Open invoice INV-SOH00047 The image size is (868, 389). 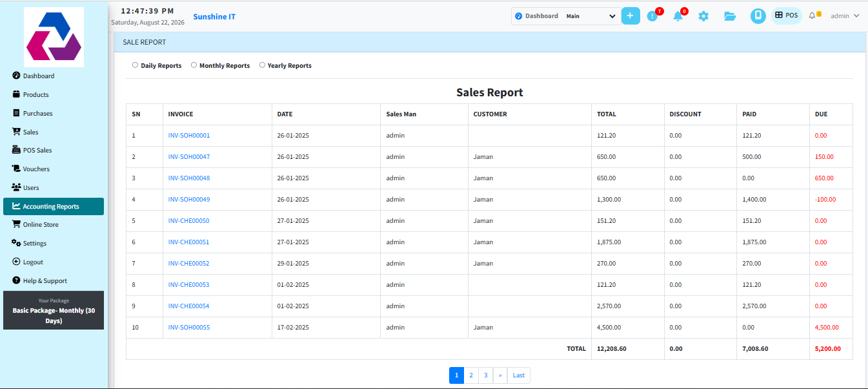(189, 157)
